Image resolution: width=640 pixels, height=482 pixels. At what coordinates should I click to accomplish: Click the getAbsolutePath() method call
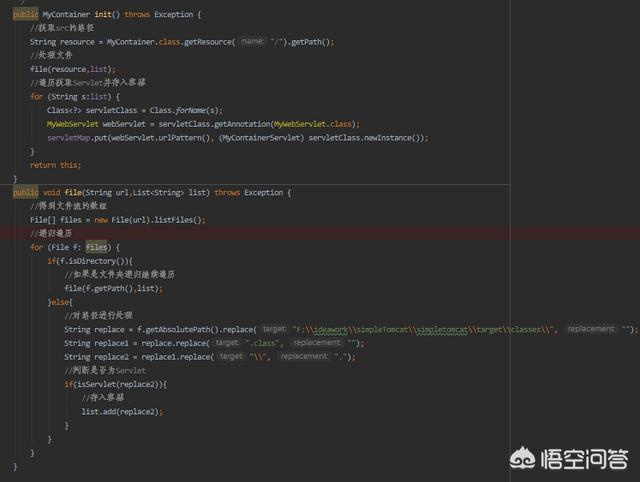(x=180, y=330)
